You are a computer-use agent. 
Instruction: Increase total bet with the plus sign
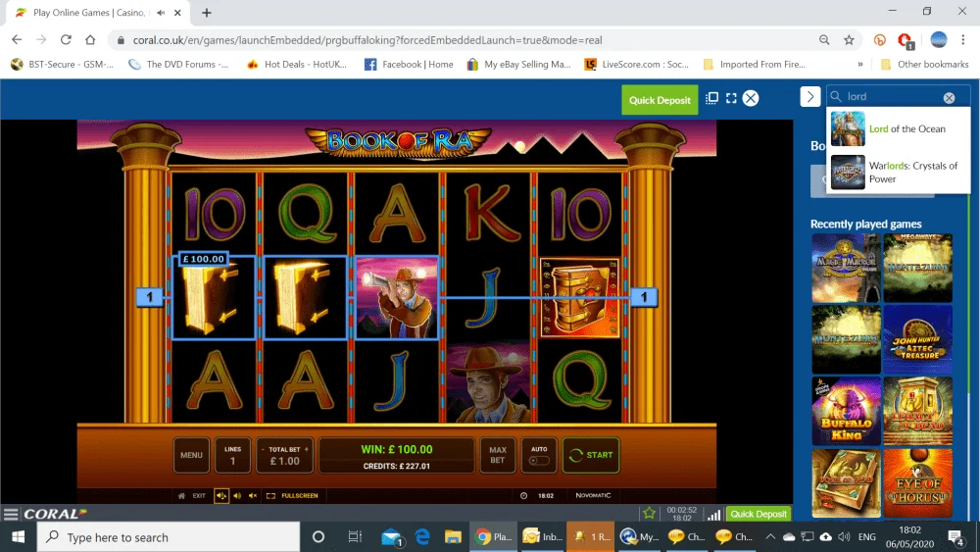(306, 449)
